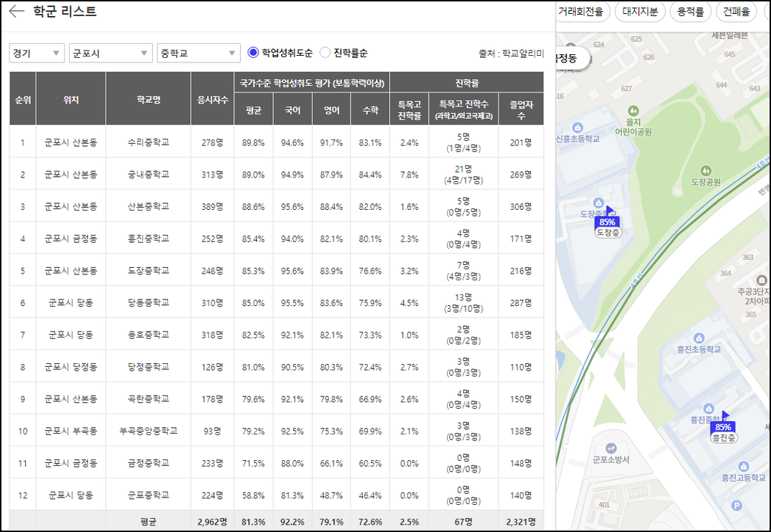Click the 67명 total 진학수 value
771x532 pixels.
coord(463,522)
